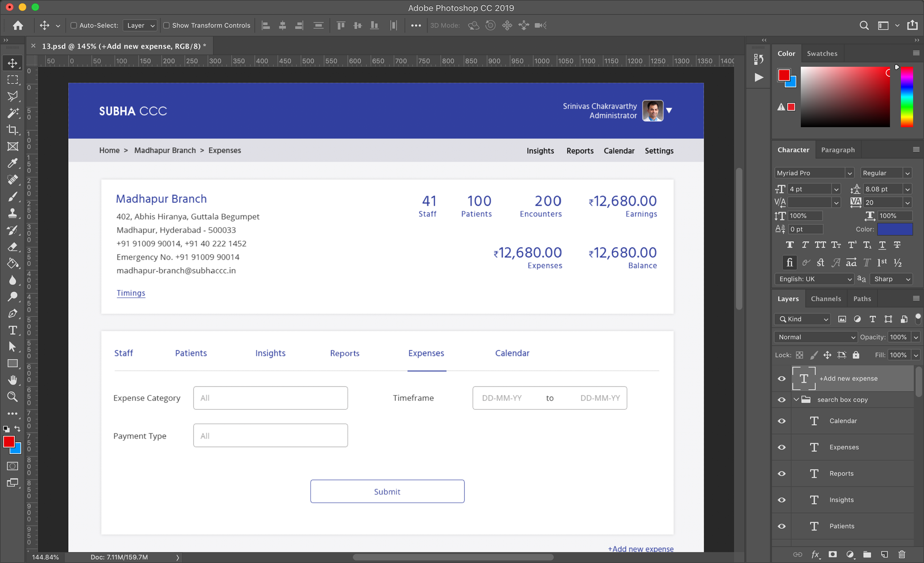Click the Create new group folder icon
Image resolution: width=924 pixels, height=563 pixels.
pos(867,554)
